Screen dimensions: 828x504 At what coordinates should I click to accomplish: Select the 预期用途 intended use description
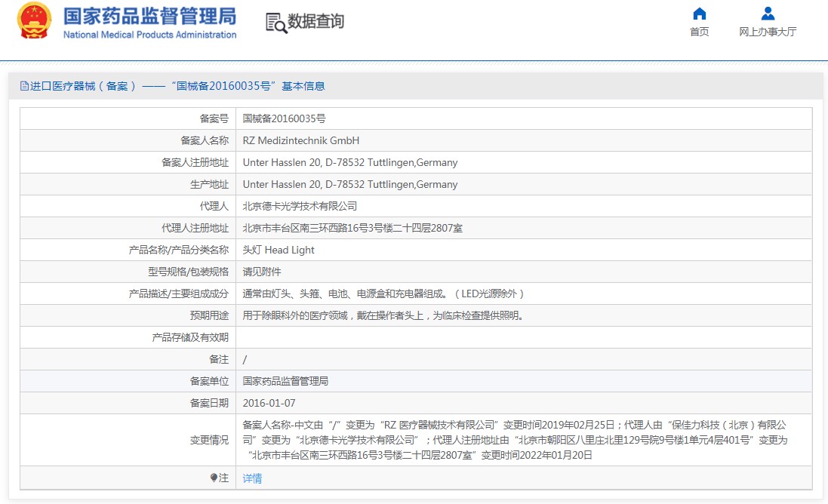point(383,315)
